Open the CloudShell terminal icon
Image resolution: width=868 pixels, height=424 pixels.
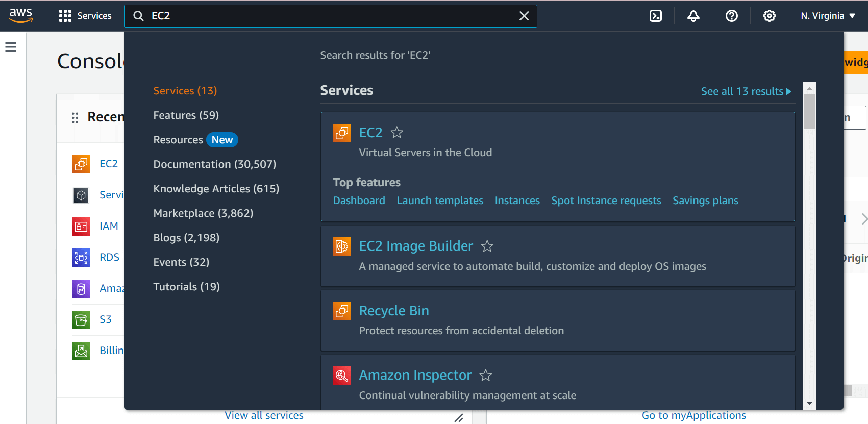656,16
